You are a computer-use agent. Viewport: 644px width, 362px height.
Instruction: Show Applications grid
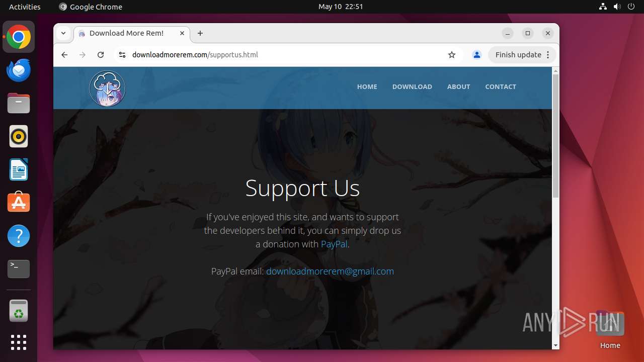click(19, 342)
